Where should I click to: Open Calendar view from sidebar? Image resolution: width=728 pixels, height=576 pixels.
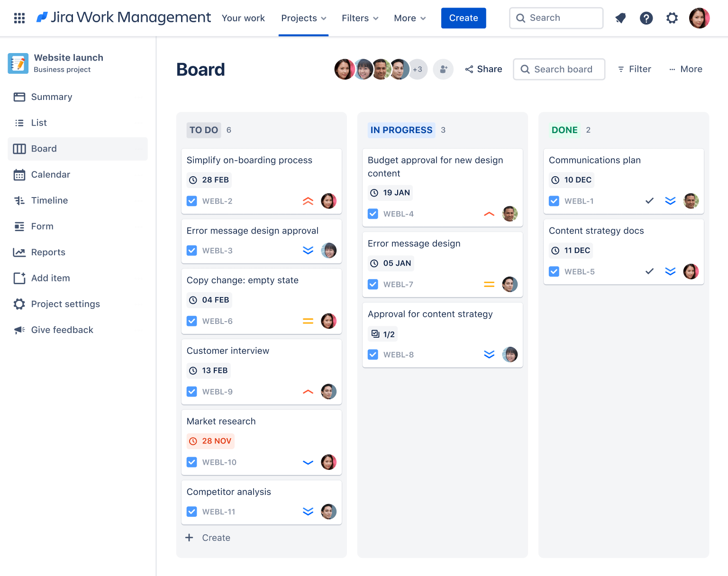pos(50,174)
